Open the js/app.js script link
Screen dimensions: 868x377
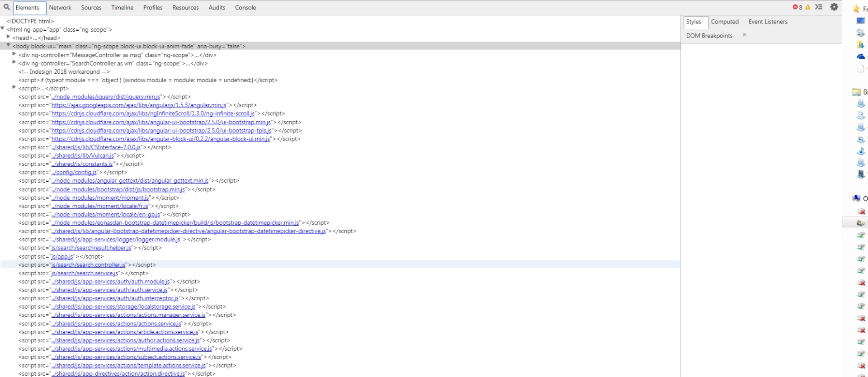62,257
